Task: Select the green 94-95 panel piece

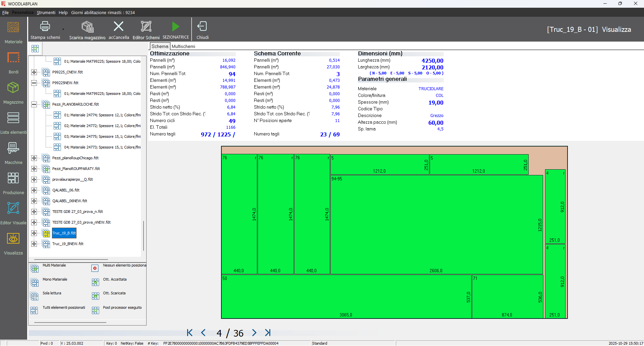Action: [436, 225]
